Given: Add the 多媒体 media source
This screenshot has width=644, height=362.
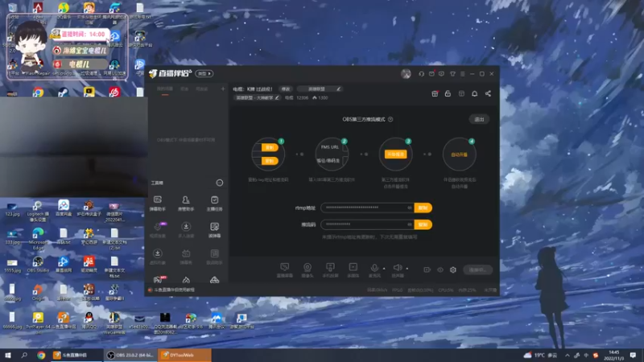Looking at the screenshot, I should [x=353, y=270].
